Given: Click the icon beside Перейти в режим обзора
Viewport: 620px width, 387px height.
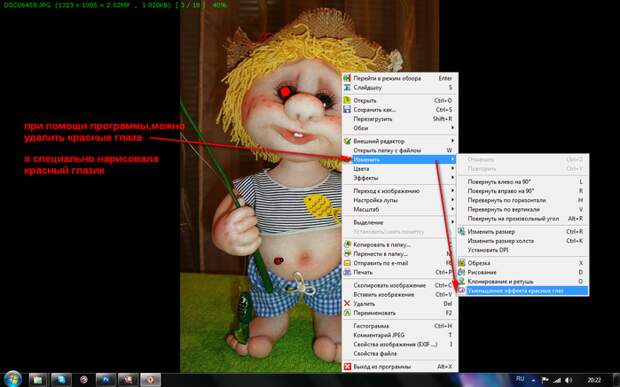Looking at the screenshot, I should coord(347,78).
